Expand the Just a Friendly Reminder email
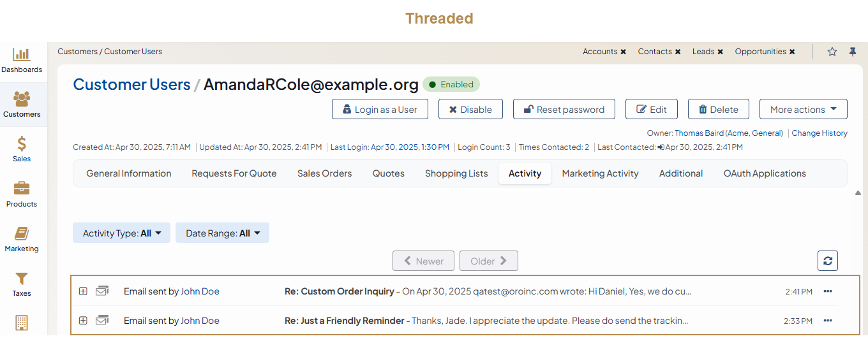The height and width of the screenshot is (364, 868). point(83,321)
